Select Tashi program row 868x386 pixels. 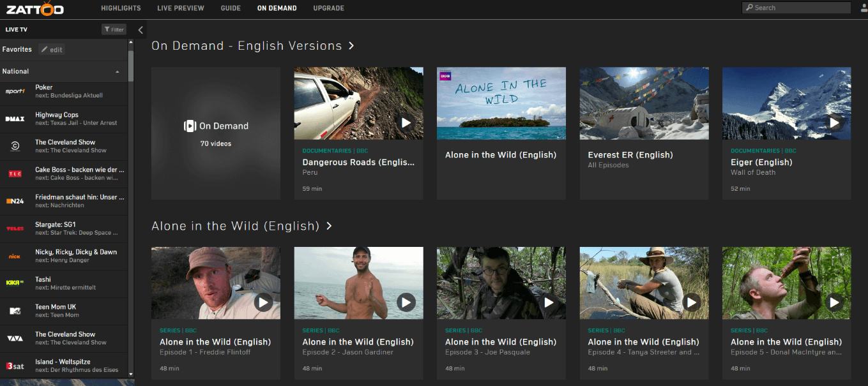pyautogui.click(x=64, y=283)
